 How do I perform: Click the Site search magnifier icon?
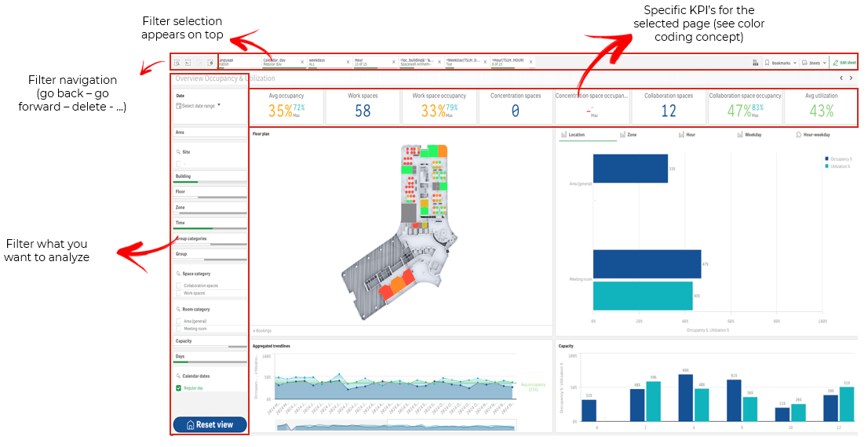(178, 151)
